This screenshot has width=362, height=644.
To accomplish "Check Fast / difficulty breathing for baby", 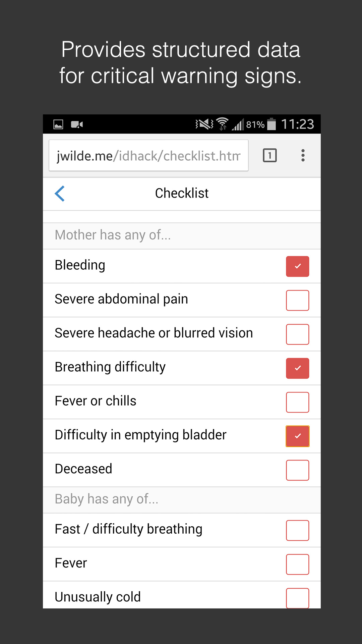I will coord(297,530).
